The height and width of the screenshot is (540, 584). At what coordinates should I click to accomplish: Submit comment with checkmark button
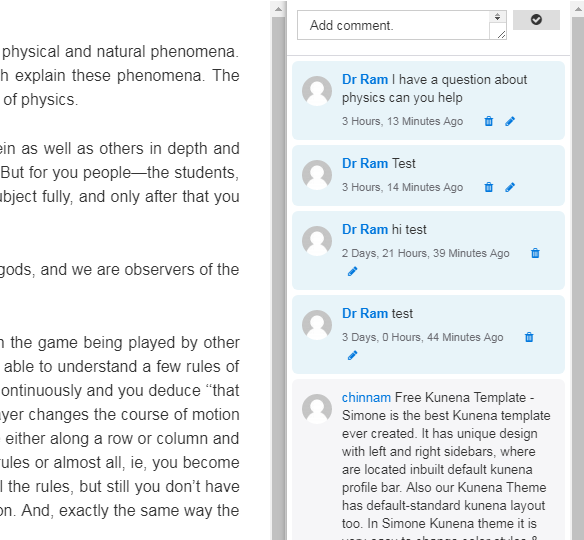point(536,20)
